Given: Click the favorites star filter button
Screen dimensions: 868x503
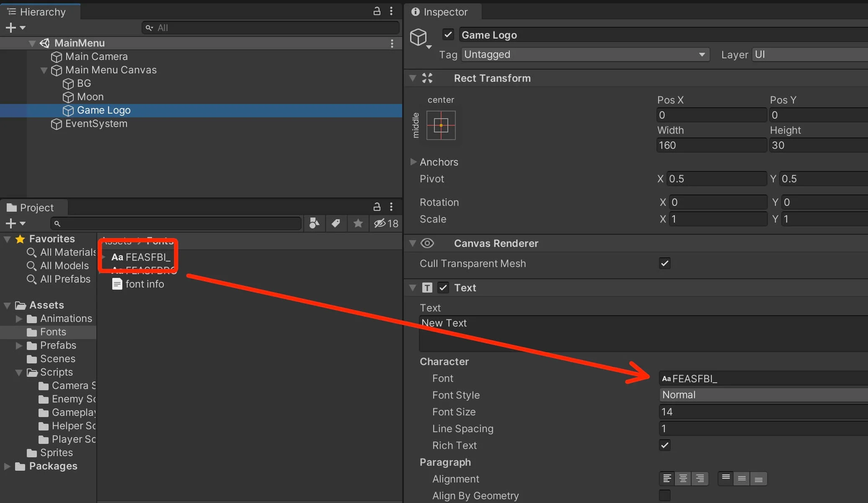Looking at the screenshot, I should coord(358,223).
